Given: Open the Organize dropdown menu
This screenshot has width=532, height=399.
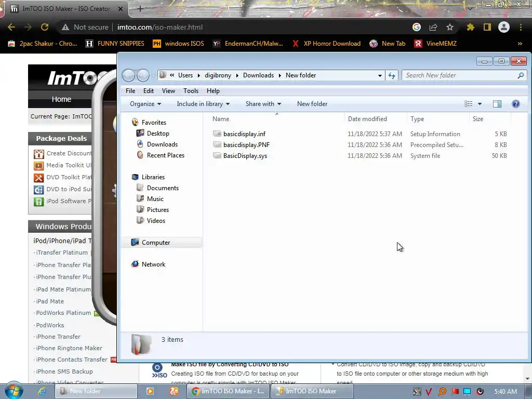Looking at the screenshot, I should tap(145, 104).
